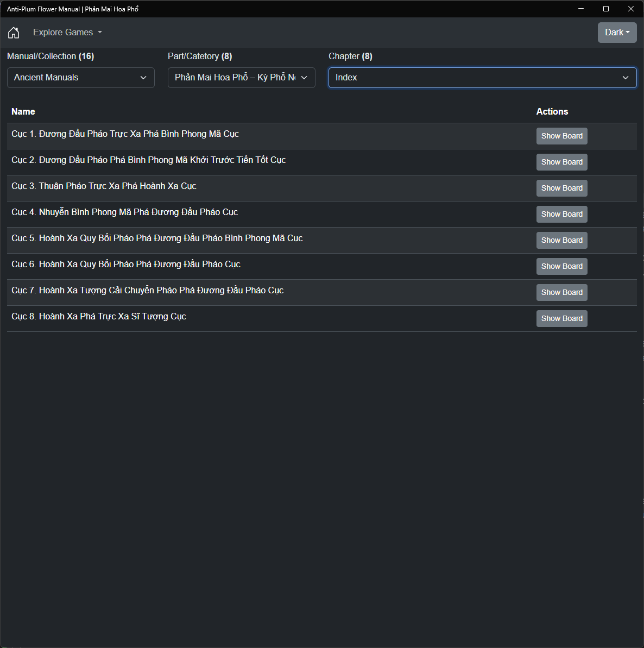
Task: Minimize the application window
Action: pos(581,9)
